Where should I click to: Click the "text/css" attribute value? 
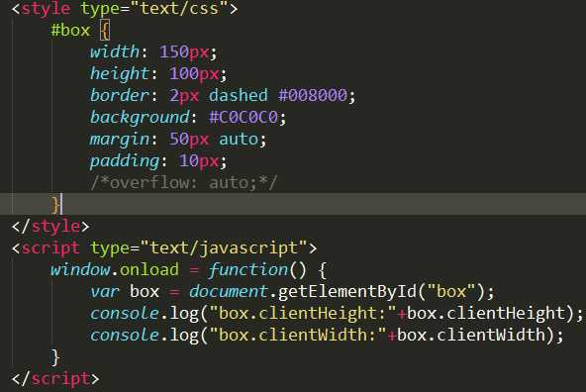179,8
